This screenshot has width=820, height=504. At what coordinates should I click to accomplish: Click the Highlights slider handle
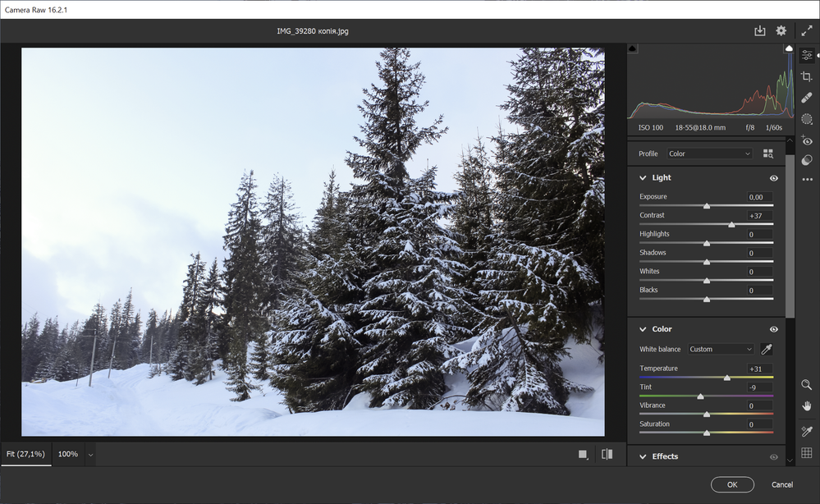707,243
